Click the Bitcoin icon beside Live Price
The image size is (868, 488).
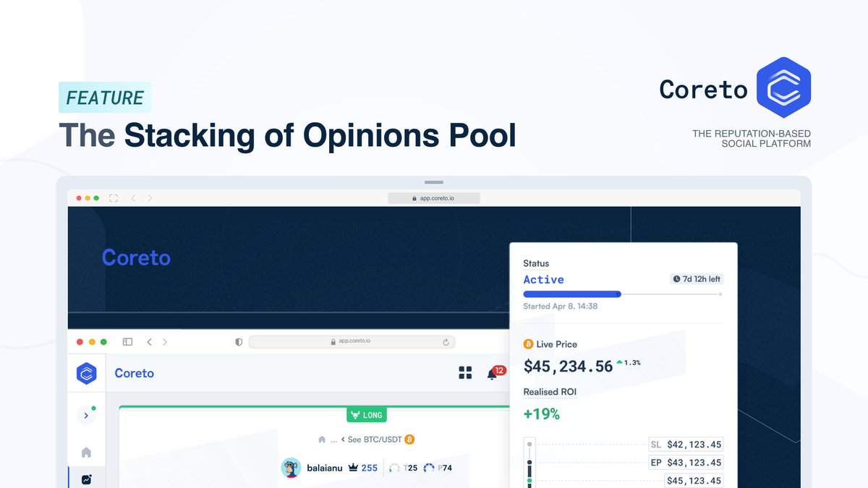pos(528,344)
